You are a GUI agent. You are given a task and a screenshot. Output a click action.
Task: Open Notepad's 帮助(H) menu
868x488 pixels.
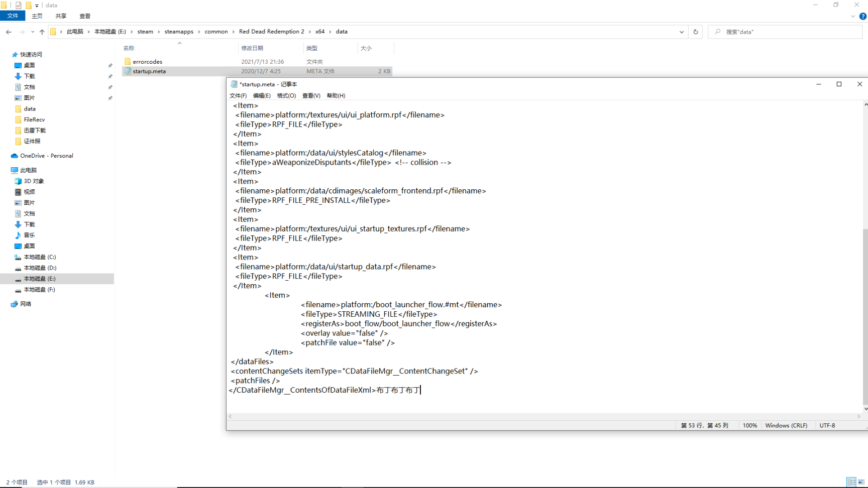coord(336,95)
